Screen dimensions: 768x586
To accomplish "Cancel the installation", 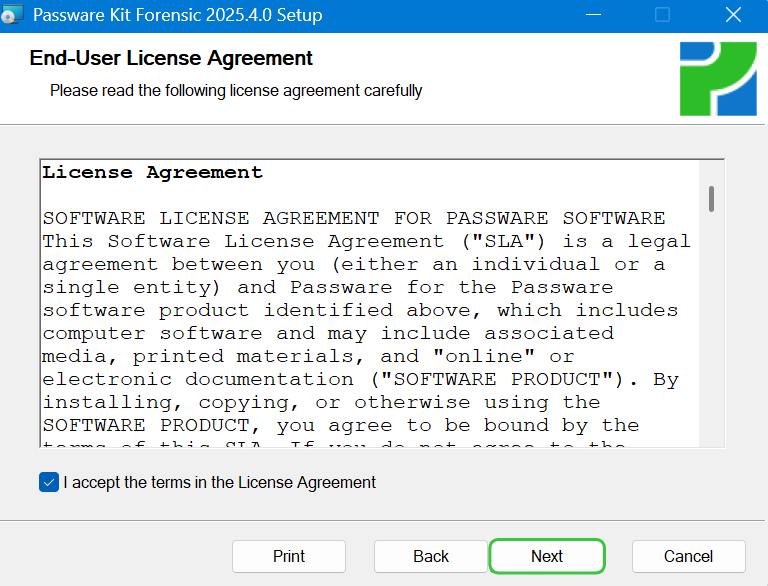I will point(689,556).
